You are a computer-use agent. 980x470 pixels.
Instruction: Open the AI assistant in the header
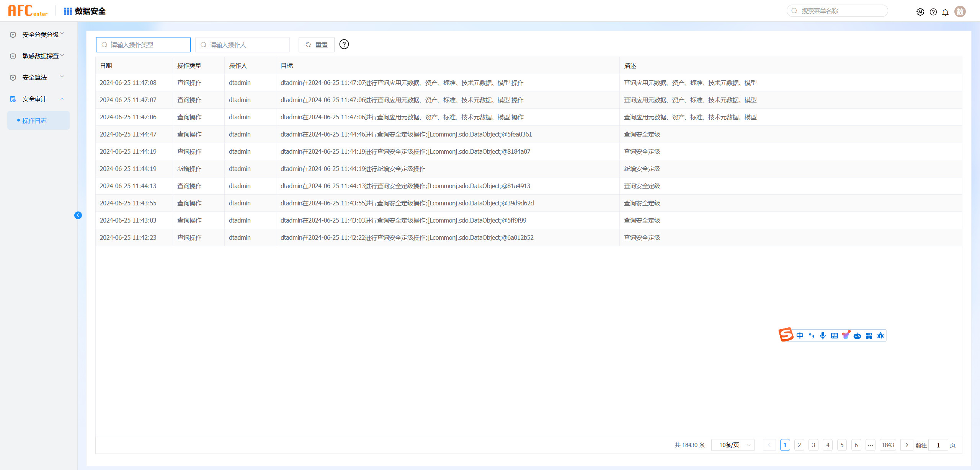pos(920,11)
